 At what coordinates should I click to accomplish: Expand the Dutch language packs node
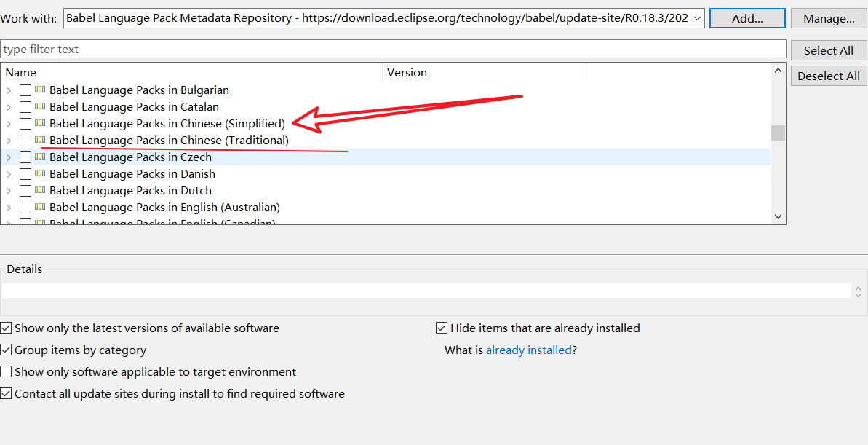(x=9, y=192)
